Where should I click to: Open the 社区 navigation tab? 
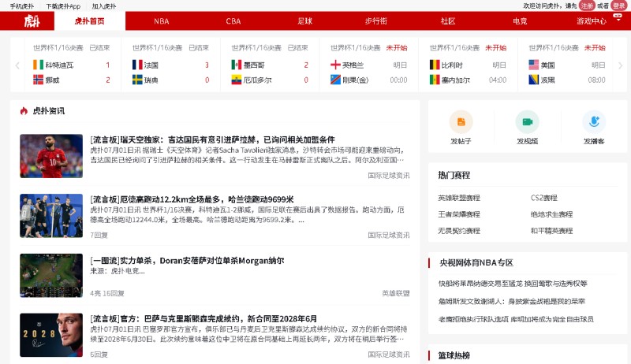448,21
